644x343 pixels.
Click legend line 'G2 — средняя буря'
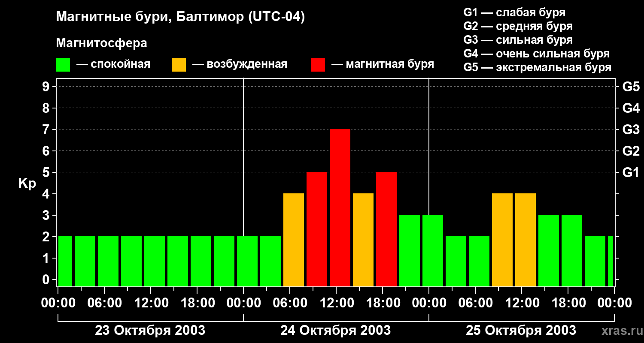pyautogui.click(x=518, y=26)
